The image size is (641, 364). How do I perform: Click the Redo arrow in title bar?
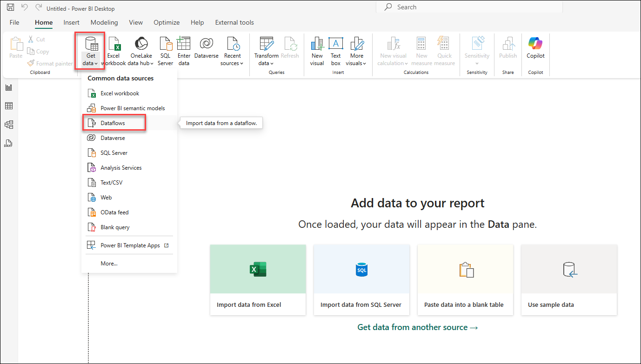38,7
